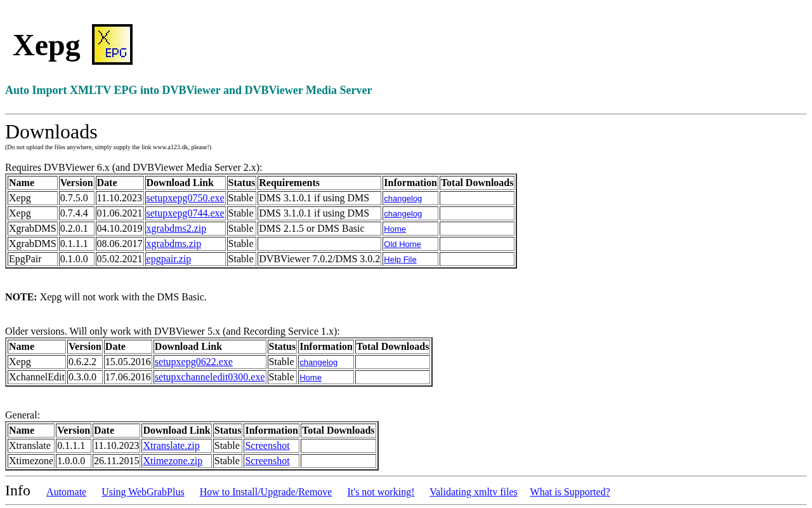Open the It's not working! page
This screenshot has height=508, width=812.
381,492
